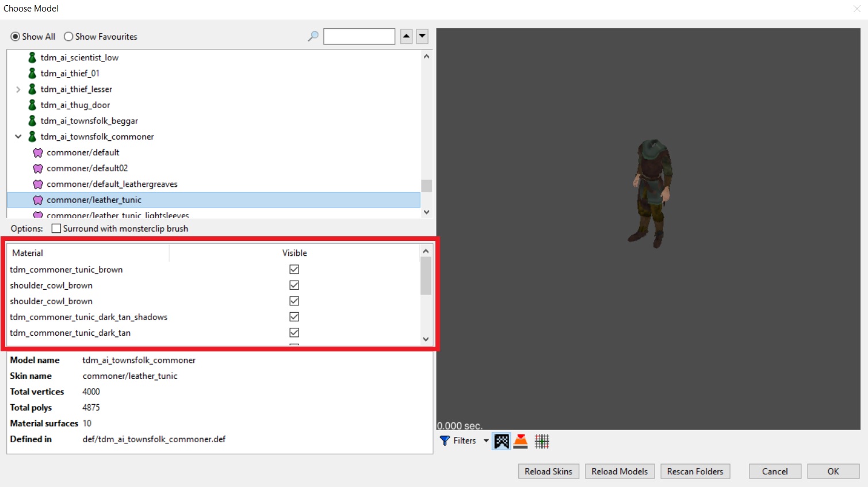This screenshot has height=487, width=868.
Task: Enable Surround with monsterclip brush
Action: coord(56,229)
